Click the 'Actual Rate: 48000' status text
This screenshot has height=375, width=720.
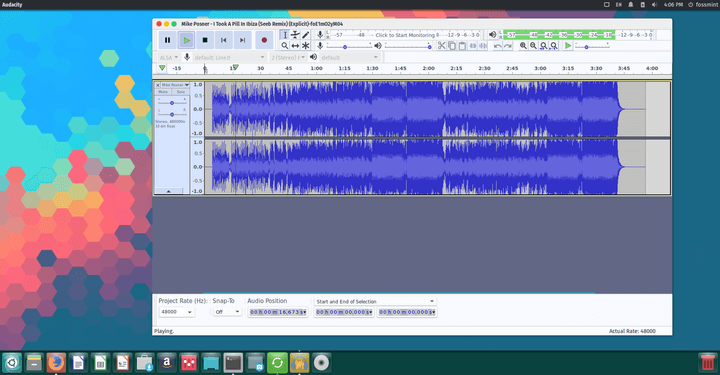click(632, 331)
